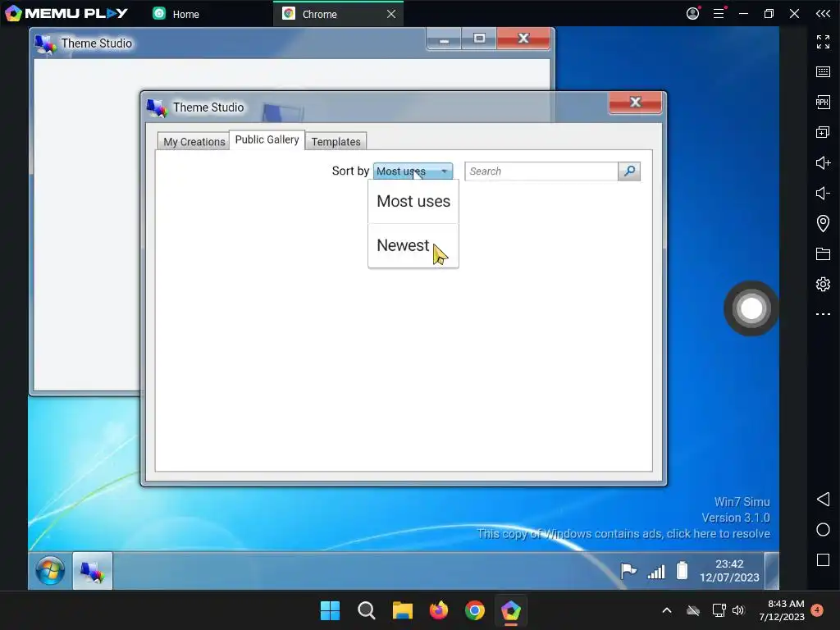Click the Show desktop strip on Win7 taskbar
Screen dimensions: 840x630
click(x=771, y=571)
